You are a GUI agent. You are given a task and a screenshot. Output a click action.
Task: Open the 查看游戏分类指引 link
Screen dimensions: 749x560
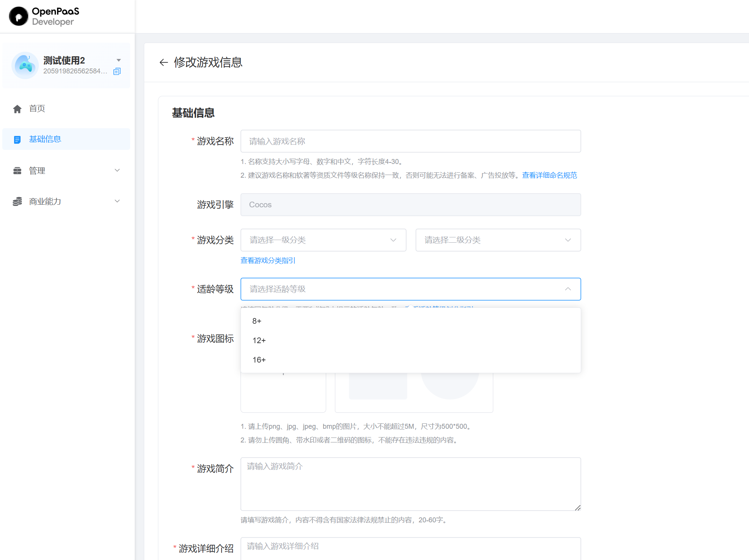coord(268,261)
